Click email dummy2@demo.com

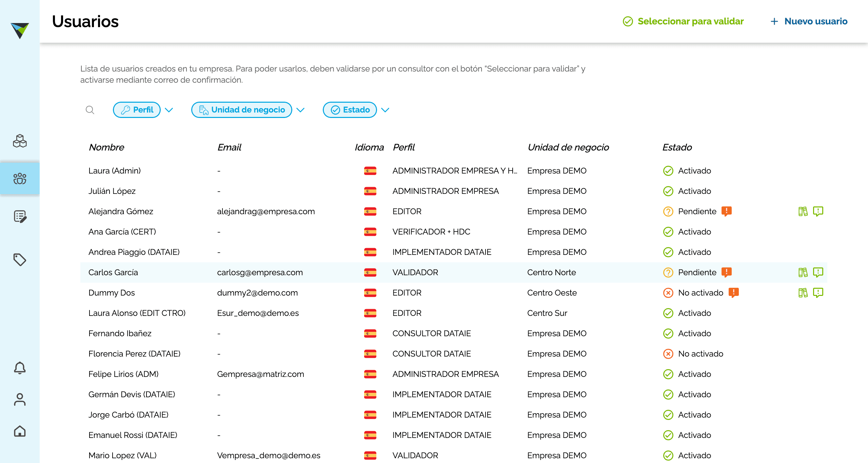click(x=257, y=293)
